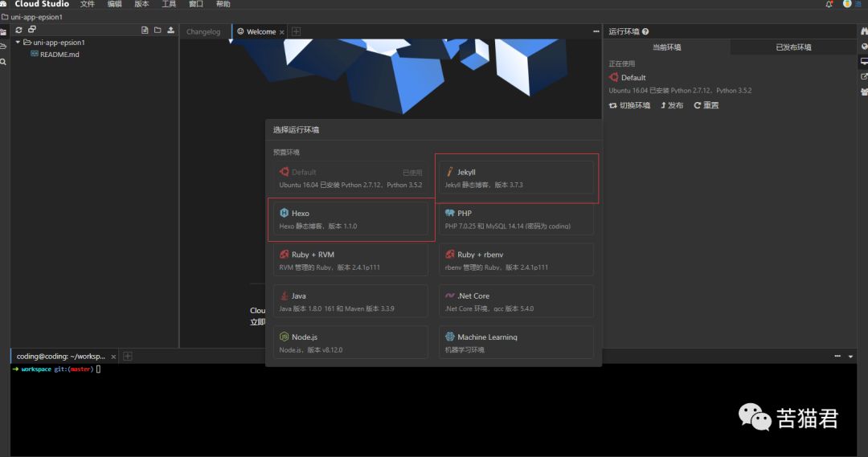Select the Node.js environment
Screen dimensions: 868x457
(x=350, y=342)
